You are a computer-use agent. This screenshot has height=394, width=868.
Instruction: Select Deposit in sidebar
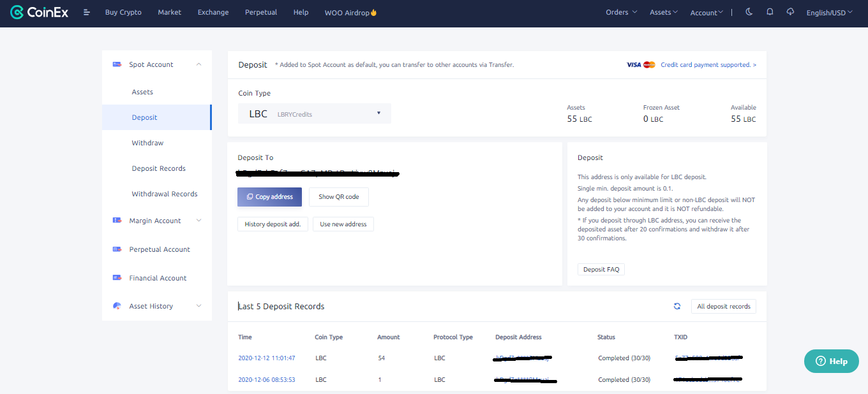click(157, 117)
